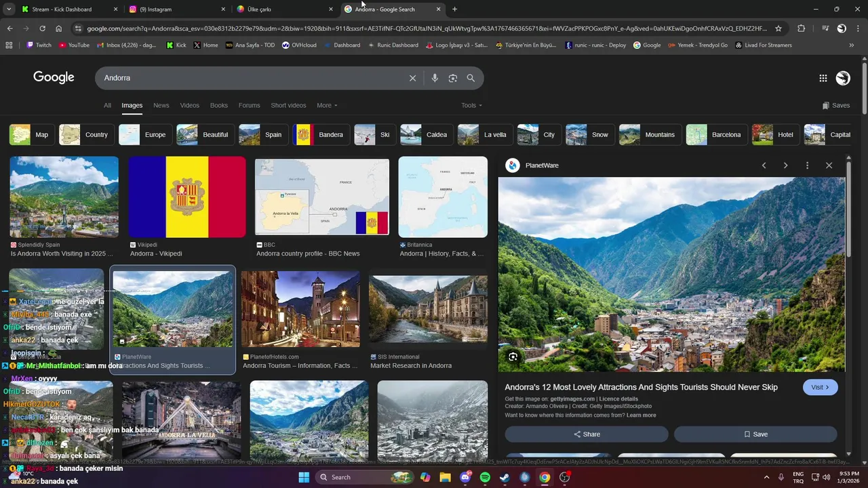
Task: Open Saves collection link
Action: [835, 105]
